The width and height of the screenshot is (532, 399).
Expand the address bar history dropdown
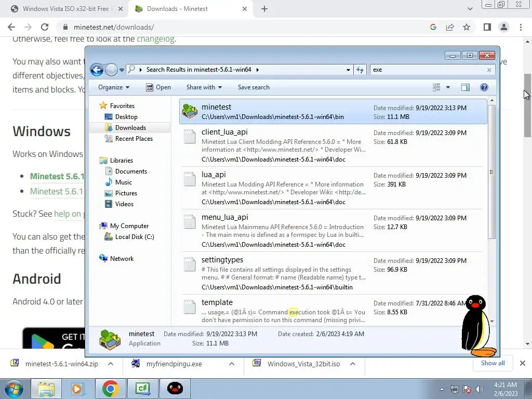348,70
